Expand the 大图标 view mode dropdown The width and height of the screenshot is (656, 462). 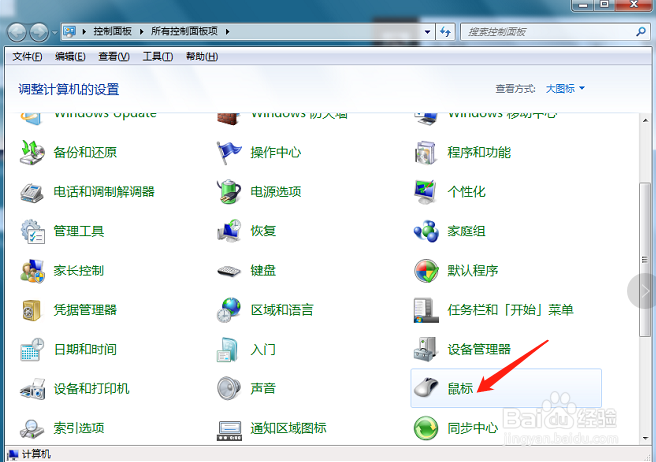pos(565,88)
